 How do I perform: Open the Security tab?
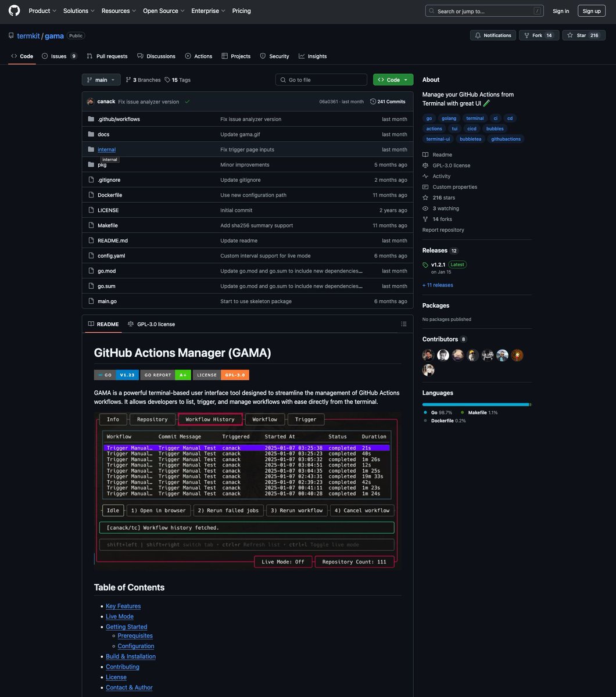pyautogui.click(x=274, y=56)
